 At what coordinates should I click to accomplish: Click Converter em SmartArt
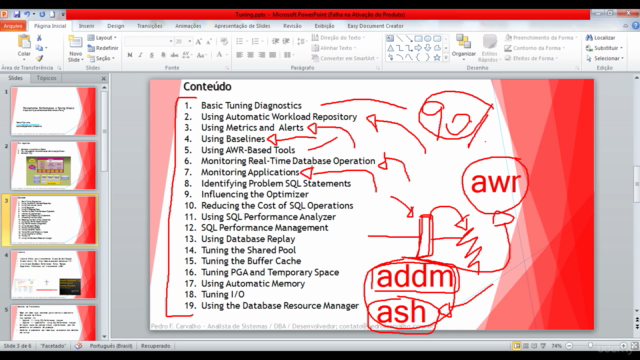(x=345, y=58)
